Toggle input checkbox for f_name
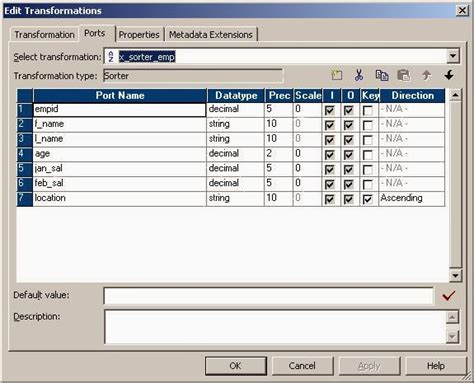The height and width of the screenshot is (383, 474). click(329, 125)
